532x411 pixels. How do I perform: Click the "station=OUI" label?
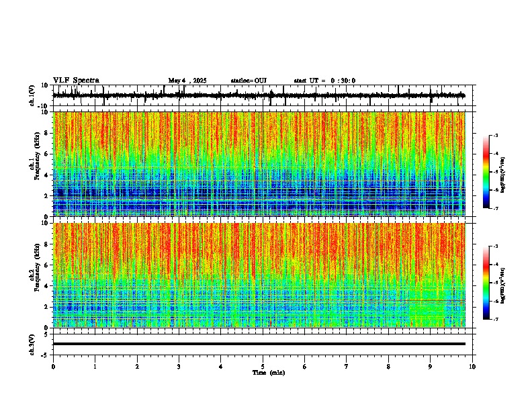(x=249, y=81)
